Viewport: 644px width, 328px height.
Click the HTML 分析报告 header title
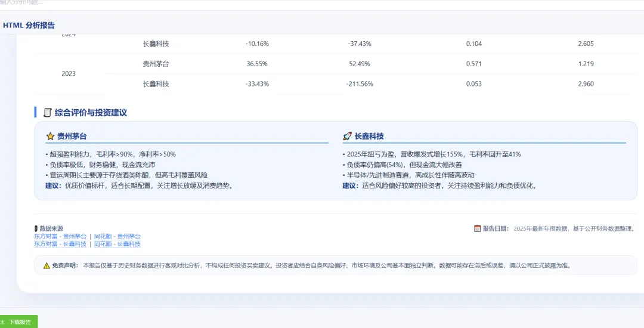29,25
